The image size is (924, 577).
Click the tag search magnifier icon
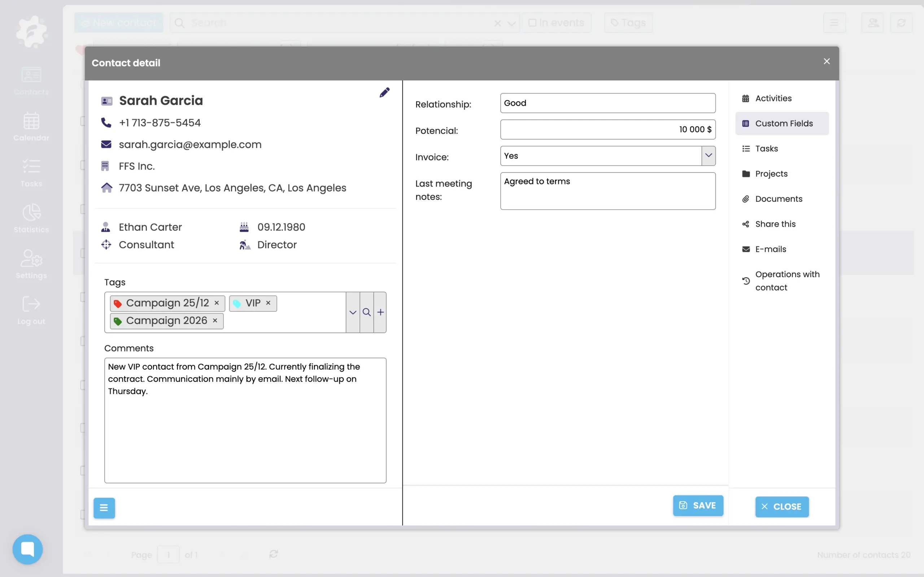click(366, 312)
